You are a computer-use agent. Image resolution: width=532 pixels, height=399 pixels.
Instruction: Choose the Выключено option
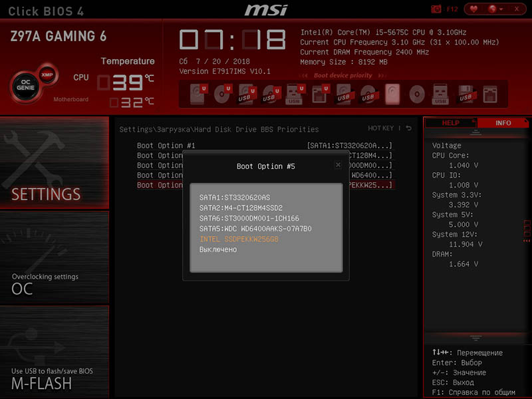(x=218, y=250)
